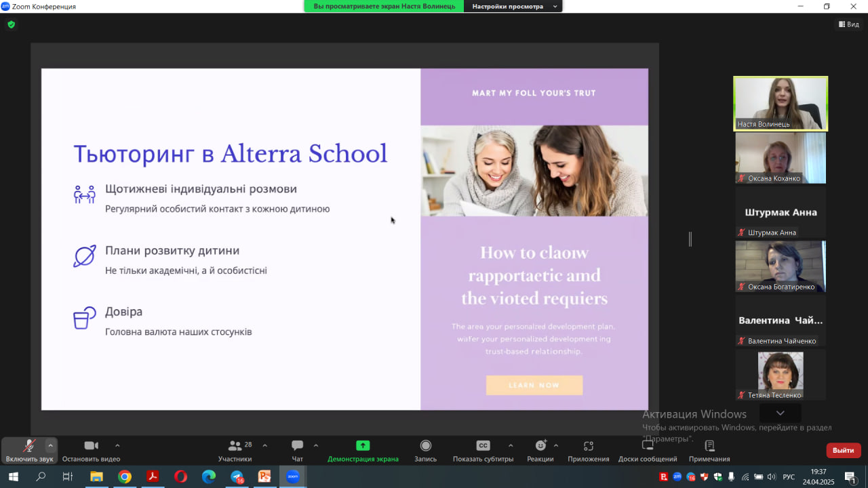The image size is (868, 488).
Task: Start recording with Запись button
Action: click(426, 451)
